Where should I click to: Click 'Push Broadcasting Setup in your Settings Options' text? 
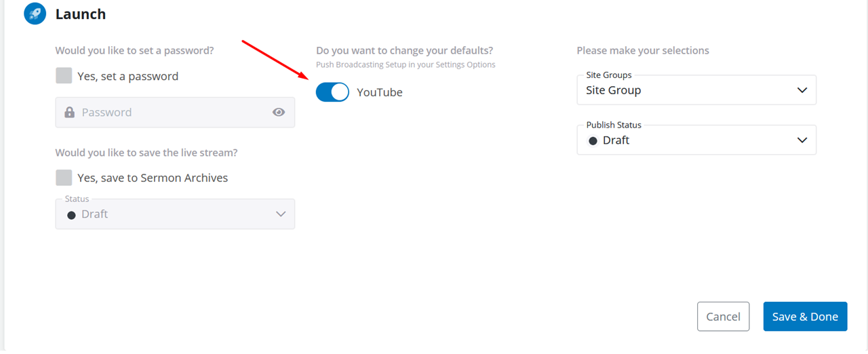click(406, 65)
